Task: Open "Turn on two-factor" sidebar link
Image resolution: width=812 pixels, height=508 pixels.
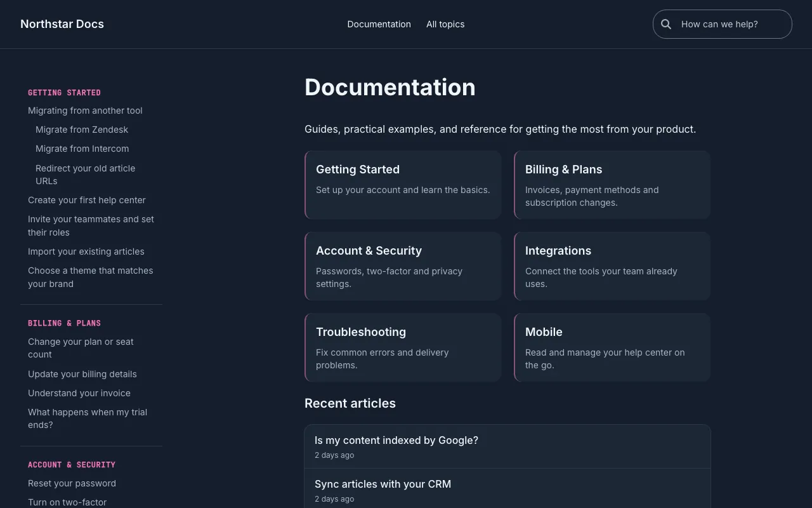Action: 67,502
